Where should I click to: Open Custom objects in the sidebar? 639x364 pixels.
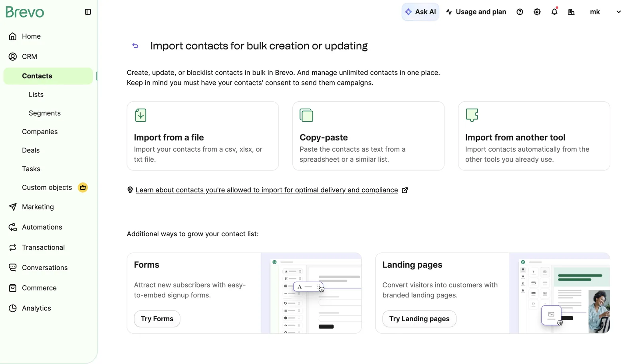point(47,188)
